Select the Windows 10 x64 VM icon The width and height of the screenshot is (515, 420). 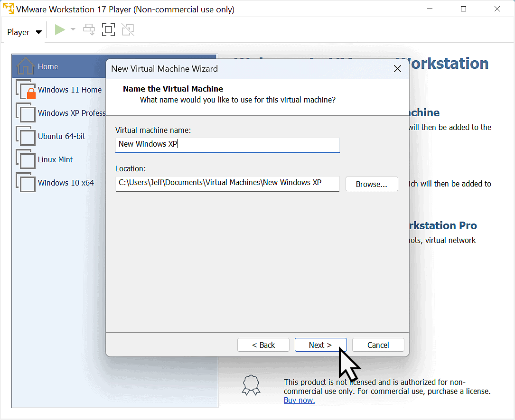pyautogui.click(x=26, y=183)
